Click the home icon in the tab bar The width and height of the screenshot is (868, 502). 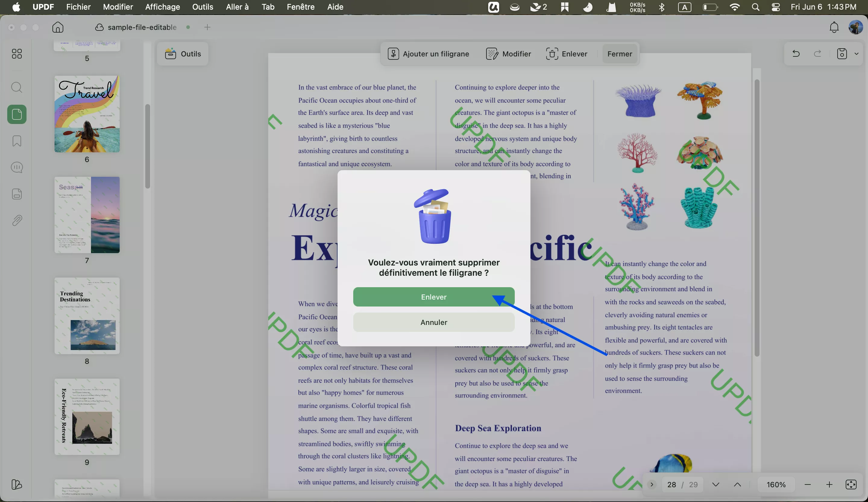[x=58, y=27]
